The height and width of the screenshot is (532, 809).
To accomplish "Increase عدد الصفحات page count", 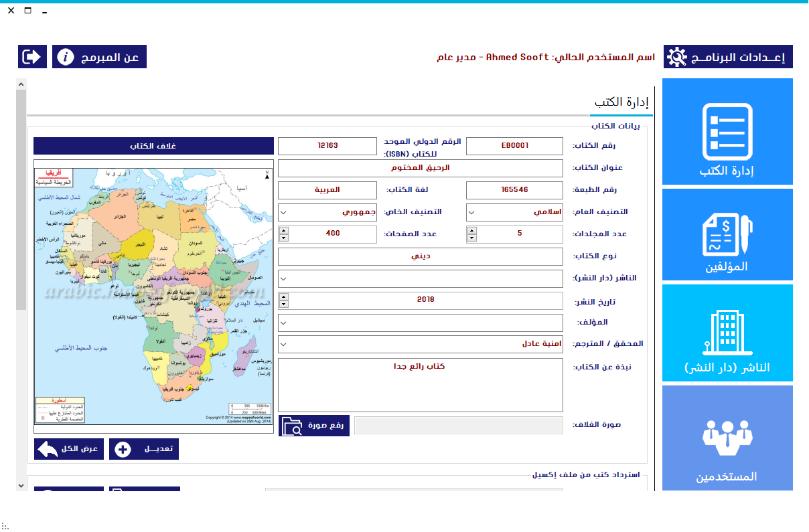I will click(x=284, y=230).
